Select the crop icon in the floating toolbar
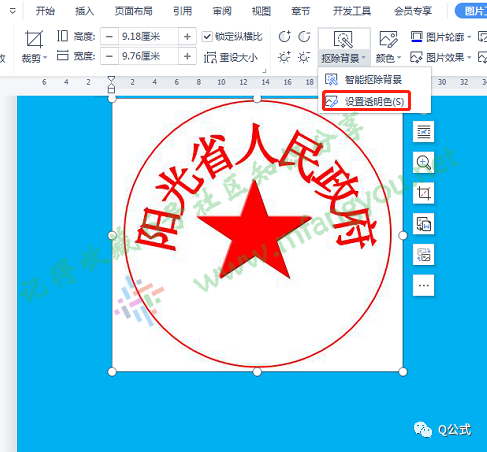The image size is (487, 452). pyautogui.click(x=423, y=193)
